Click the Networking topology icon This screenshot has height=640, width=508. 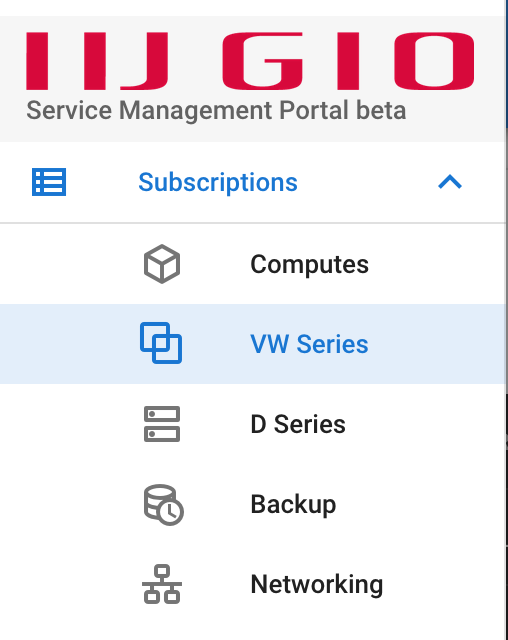point(162,584)
